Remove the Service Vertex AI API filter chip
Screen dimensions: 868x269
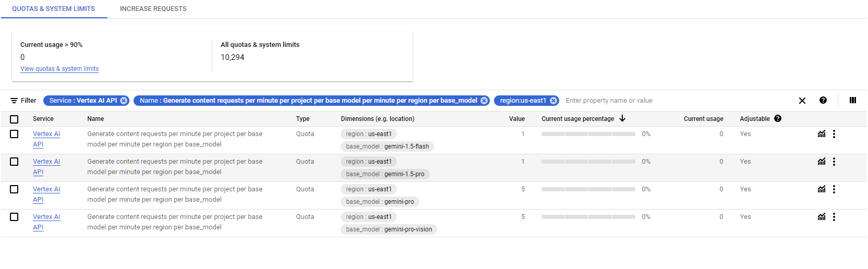[x=124, y=101]
